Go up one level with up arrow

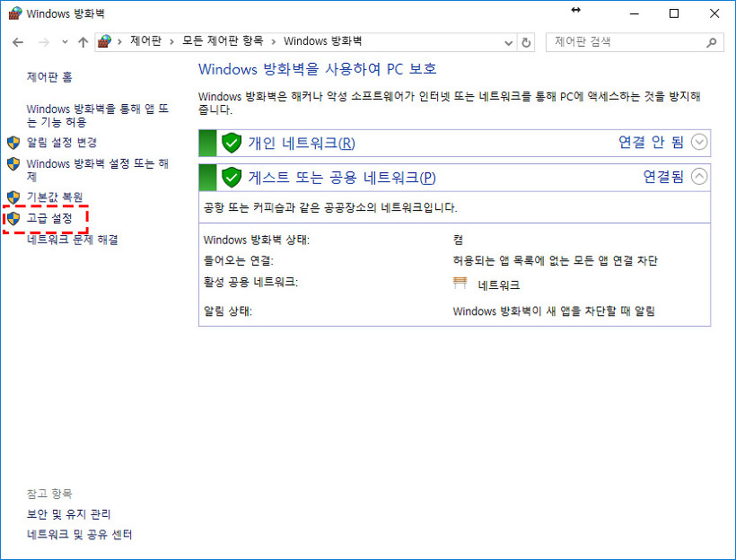pyautogui.click(x=83, y=42)
